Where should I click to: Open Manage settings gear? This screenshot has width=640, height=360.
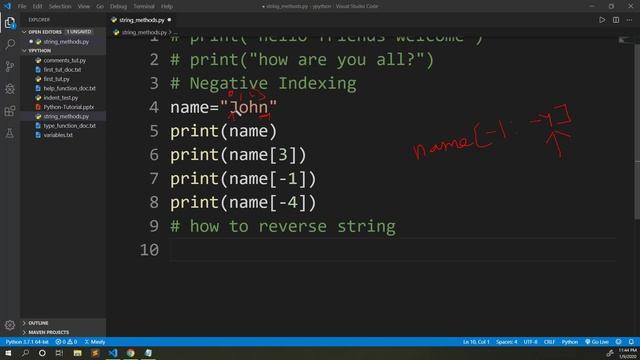click(x=10, y=325)
